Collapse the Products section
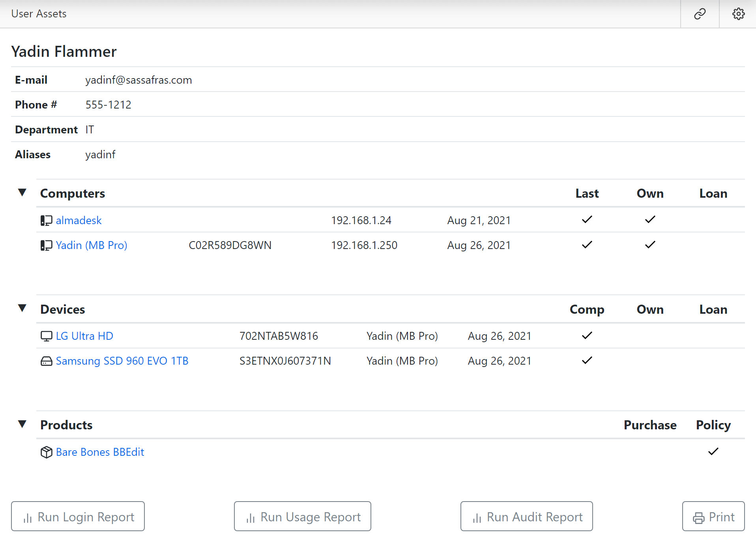This screenshot has width=756, height=543. tap(22, 424)
